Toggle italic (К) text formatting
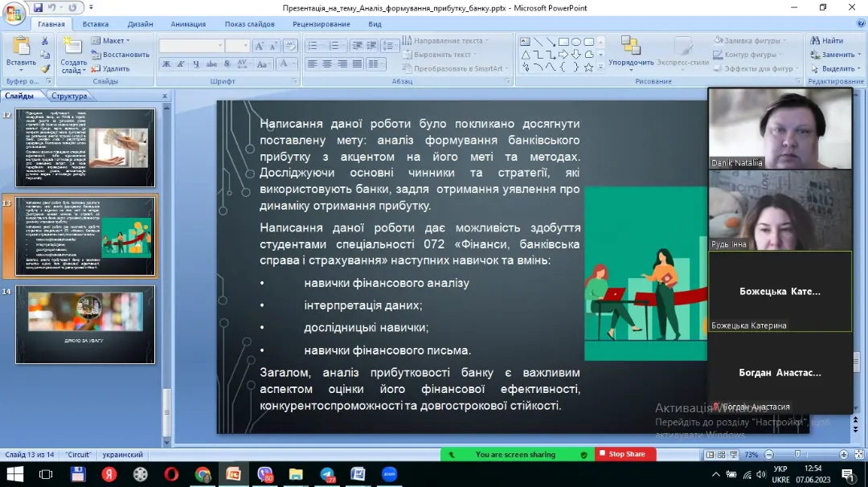 (x=182, y=64)
